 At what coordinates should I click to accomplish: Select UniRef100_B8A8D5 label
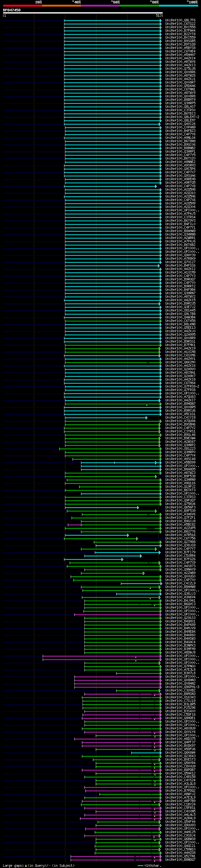(x=180, y=469)
